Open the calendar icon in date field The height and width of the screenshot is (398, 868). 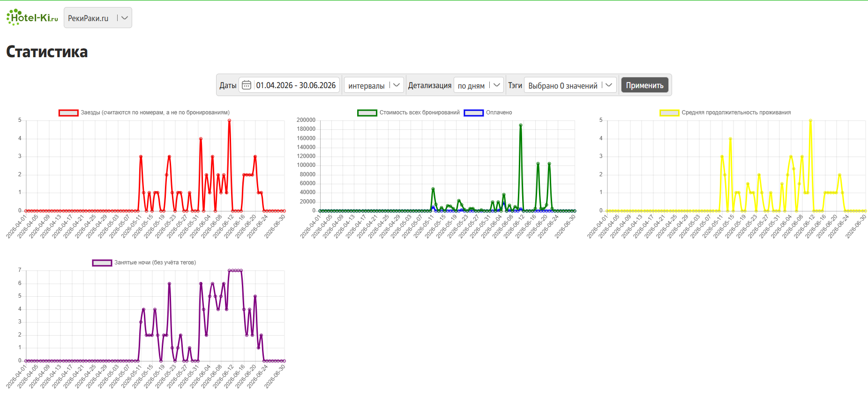tap(247, 85)
